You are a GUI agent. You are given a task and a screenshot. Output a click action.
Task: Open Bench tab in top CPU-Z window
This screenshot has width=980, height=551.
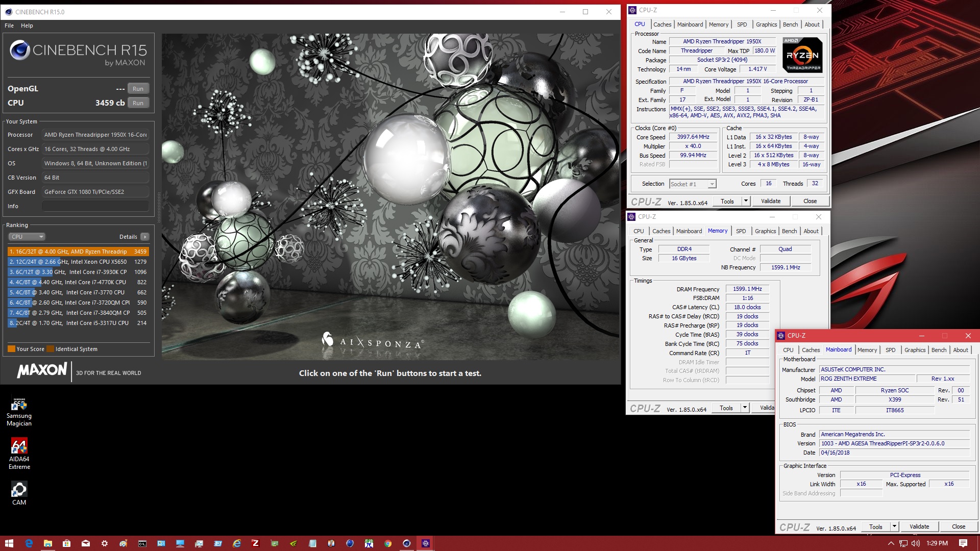coord(790,24)
